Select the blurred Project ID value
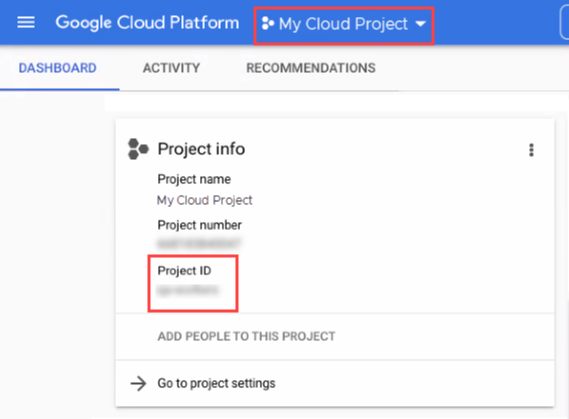569x419 pixels. (188, 290)
